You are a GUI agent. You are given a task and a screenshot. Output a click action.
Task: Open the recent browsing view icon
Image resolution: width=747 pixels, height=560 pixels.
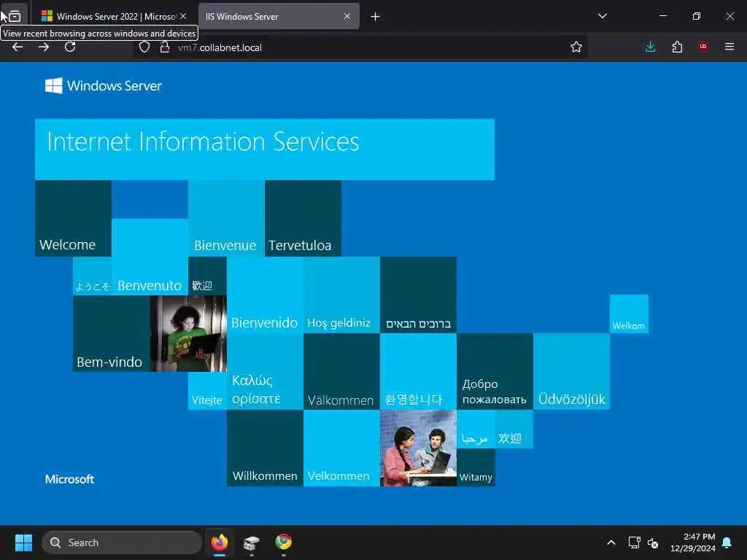(15, 16)
